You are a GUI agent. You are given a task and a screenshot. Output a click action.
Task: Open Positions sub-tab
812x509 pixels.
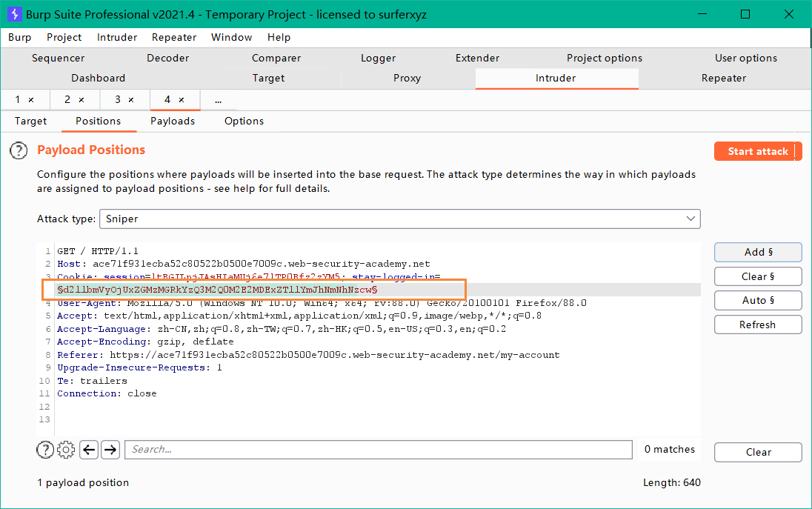(x=99, y=122)
